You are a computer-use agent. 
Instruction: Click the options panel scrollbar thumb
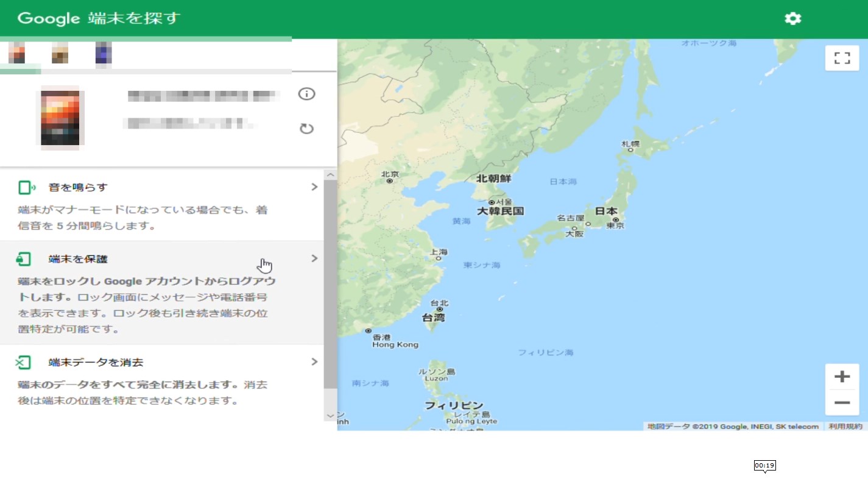pos(330,284)
